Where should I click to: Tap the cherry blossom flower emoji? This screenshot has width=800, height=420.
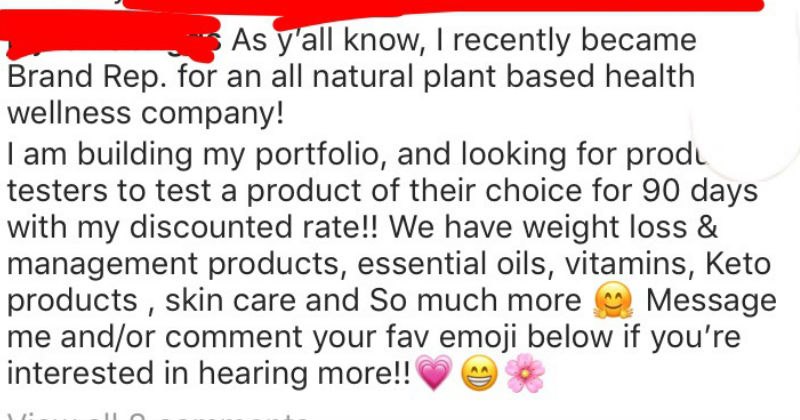pos(524,373)
